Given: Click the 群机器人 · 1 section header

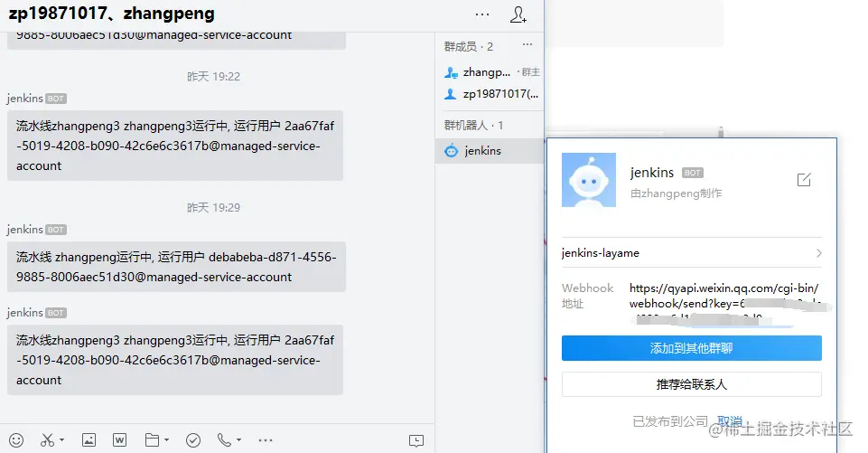Looking at the screenshot, I should click(473, 126).
